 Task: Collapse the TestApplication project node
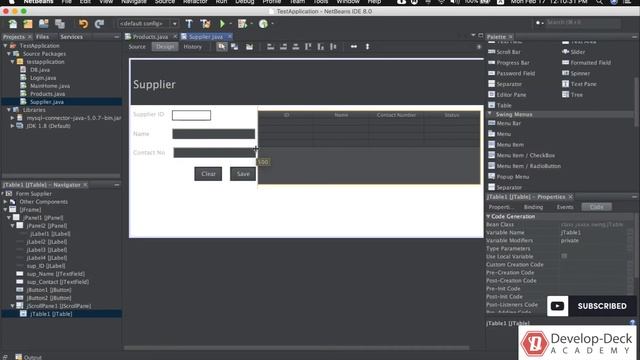click(5, 46)
